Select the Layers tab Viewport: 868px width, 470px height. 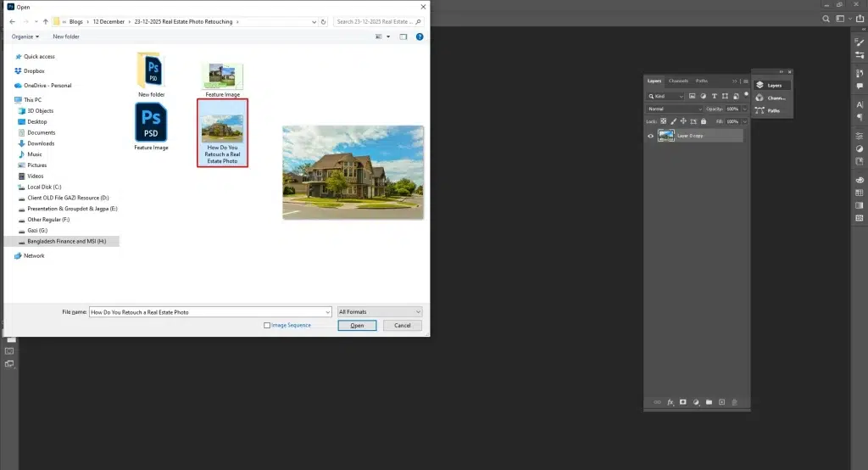(654, 81)
